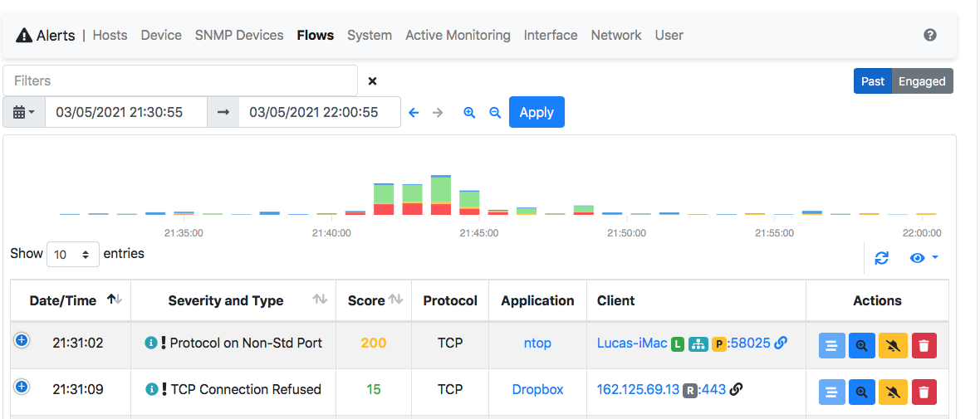The width and height of the screenshot is (980, 419).
Task: Info icon for Protocol on Non-Std Port
Action: coord(150,343)
